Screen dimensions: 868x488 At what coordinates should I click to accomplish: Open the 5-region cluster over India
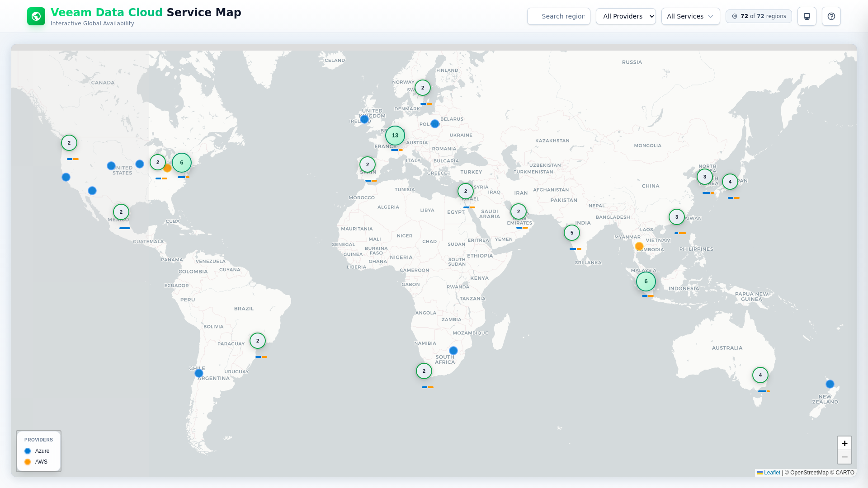[x=572, y=233]
